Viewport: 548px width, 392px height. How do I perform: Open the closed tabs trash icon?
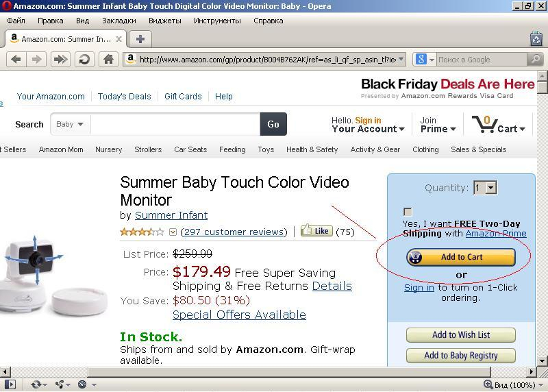[x=536, y=39]
